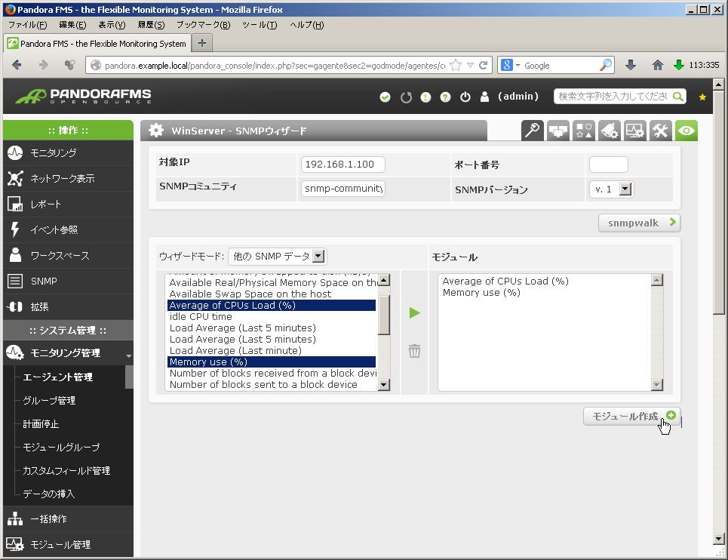The image size is (728, 560).
Task: Open ワークスペース sidebar item
Action: coord(68,255)
